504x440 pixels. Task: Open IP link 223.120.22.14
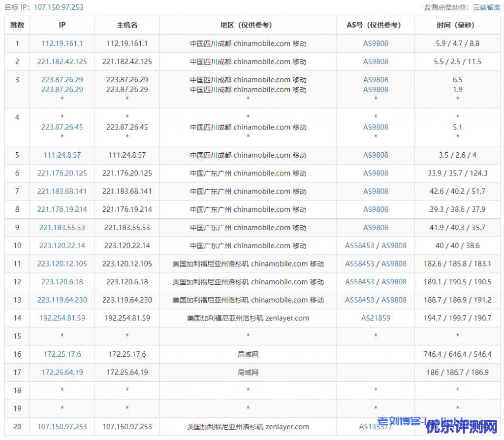[x=62, y=245]
